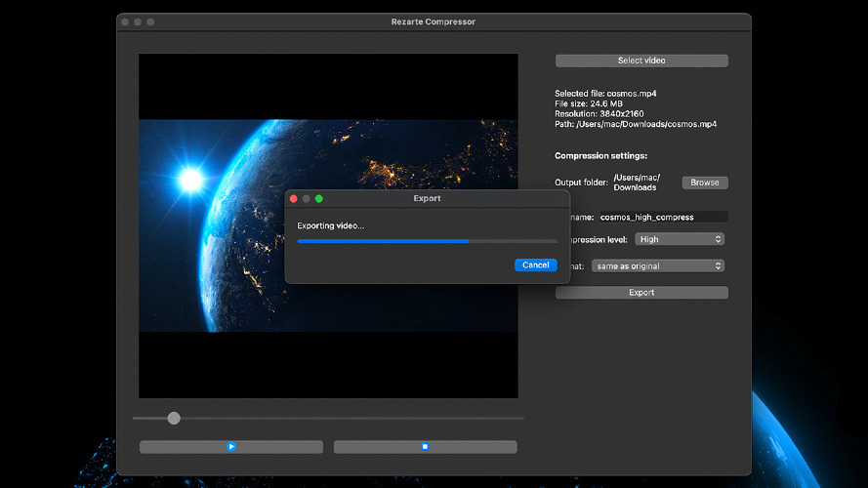Stop the video playback
This screenshot has width=868, height=488.
coord(425,446)
